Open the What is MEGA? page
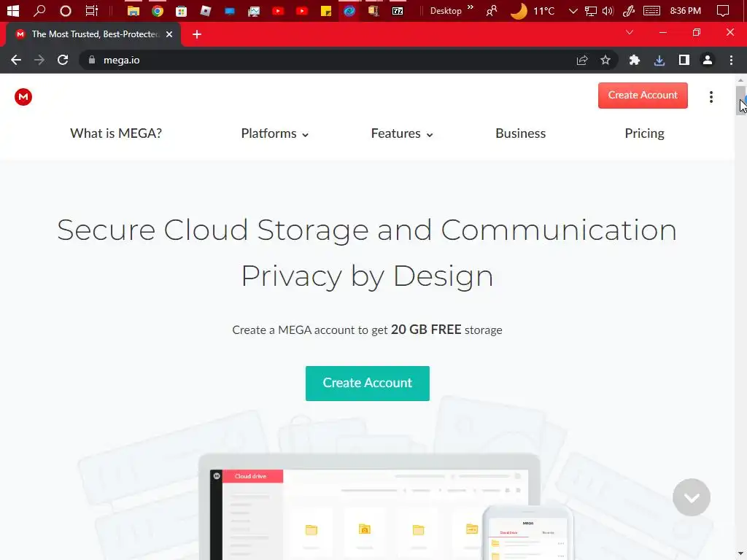This screenshot has width=747, height=560. (x=116, y=133)
